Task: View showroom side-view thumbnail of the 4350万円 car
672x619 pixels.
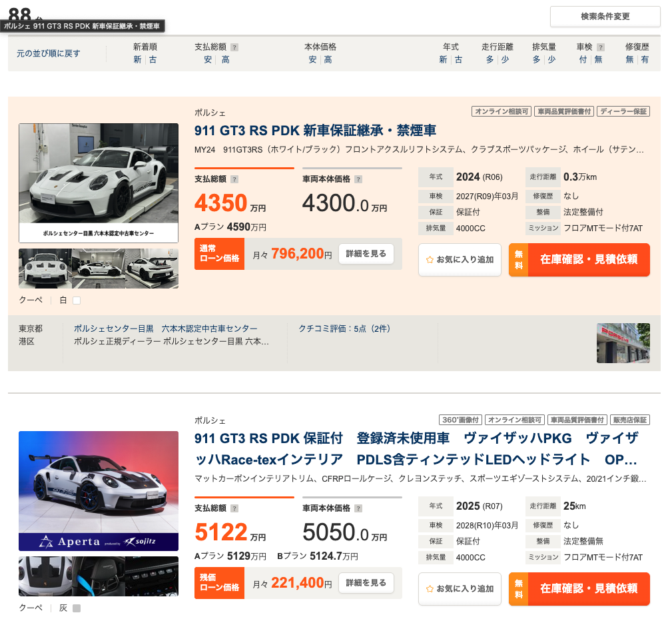Action: (99, 269)
